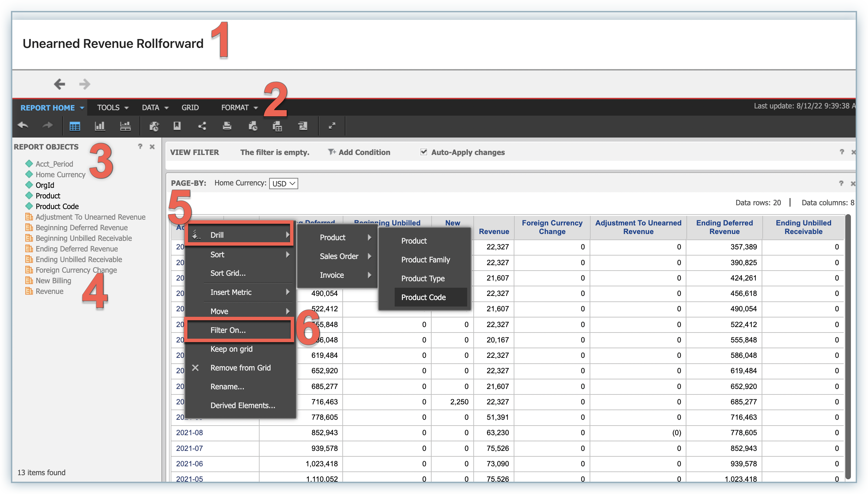The image size is (868, 494).
Task: Open the 2021-08 period link
Action: pos(189,433)
